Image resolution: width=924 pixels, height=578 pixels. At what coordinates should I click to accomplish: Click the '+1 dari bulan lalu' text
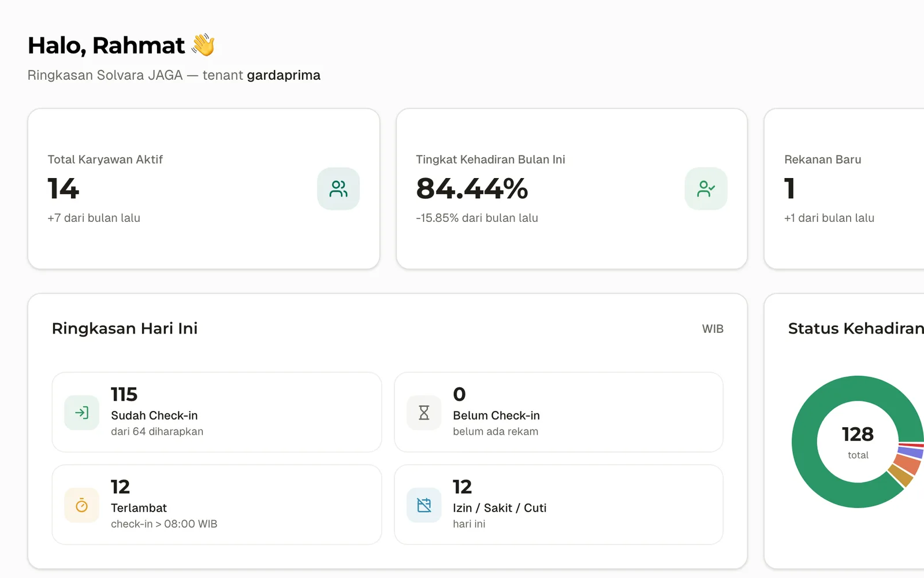coord(829,218)
